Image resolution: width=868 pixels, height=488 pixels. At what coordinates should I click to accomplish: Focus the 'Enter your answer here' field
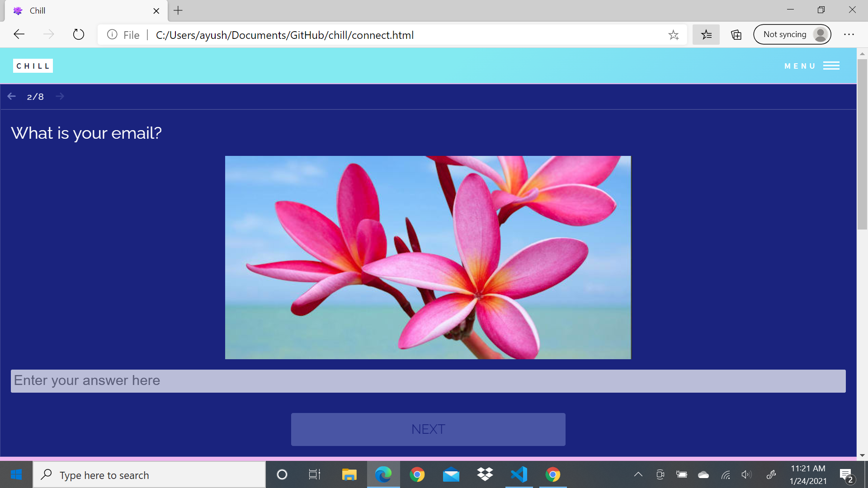pos(428,381)
